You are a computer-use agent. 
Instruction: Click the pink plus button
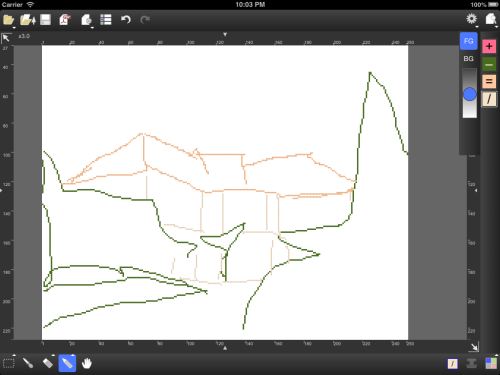(x=489, y=46)
